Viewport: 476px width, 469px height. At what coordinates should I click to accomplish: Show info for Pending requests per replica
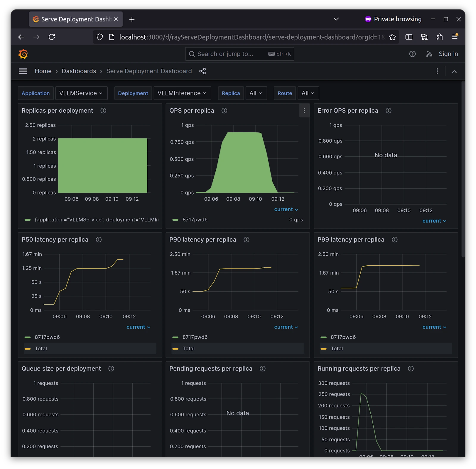[x=262, y=369]
